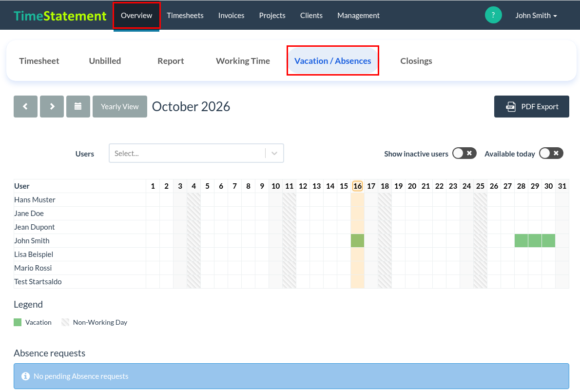The image size is (580, 392).
Task: Open the Timesheets menu
Action: pyautogui.click(x=185, y=16)
